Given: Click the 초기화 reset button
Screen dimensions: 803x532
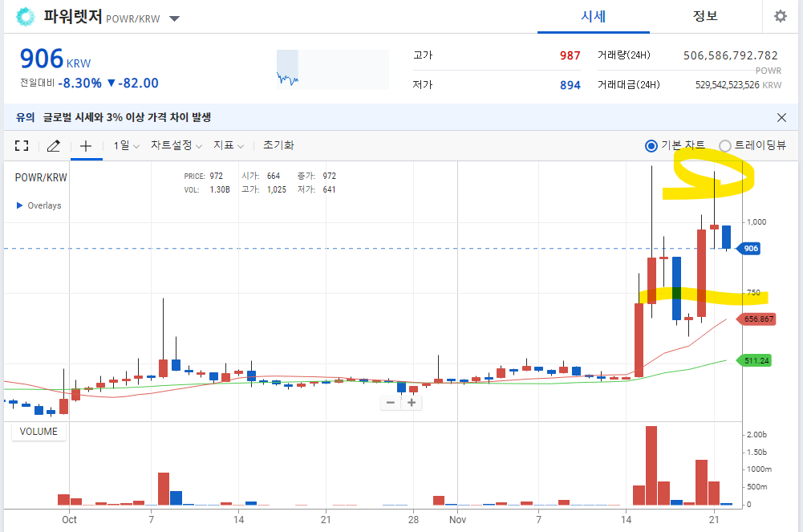Looking at the screenshot, I should (278, 145).
